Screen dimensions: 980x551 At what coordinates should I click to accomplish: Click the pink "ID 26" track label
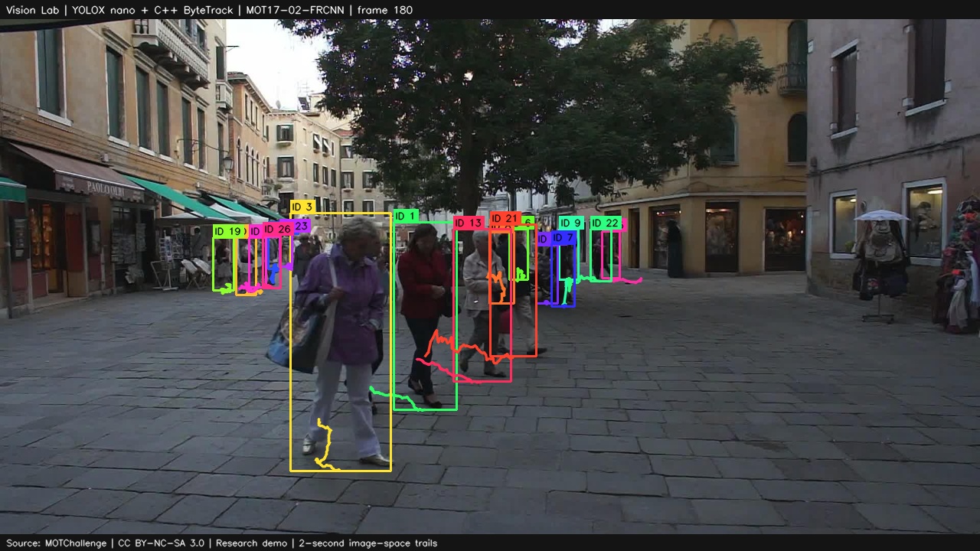[278, 230]
